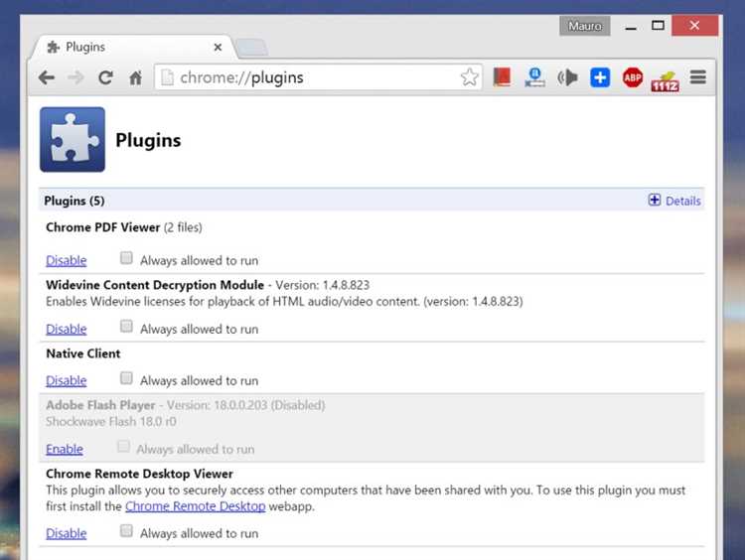Viewport: 745px width, 560px height.
Task: Go back with the browser back arrow
Action: click(47, 77)
